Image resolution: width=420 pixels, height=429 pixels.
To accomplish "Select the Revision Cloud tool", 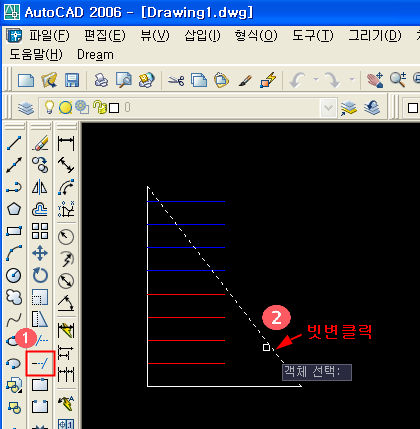I will pyautogui.click(x=14, y=297).
